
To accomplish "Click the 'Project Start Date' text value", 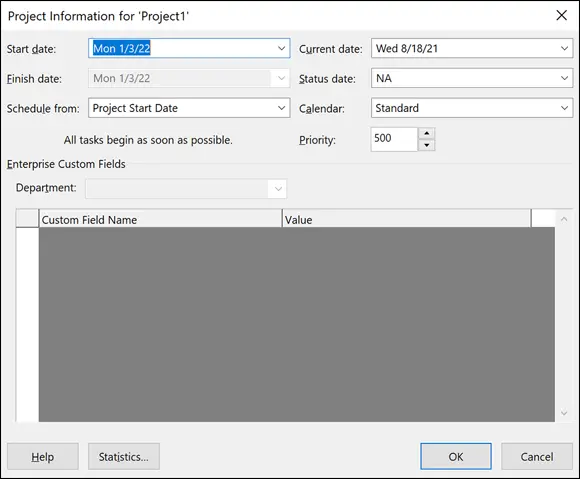I will 135,108.
